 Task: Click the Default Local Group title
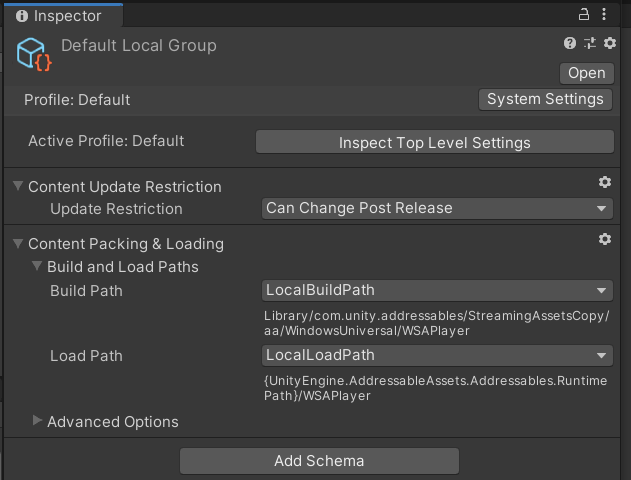pos(139,45)
